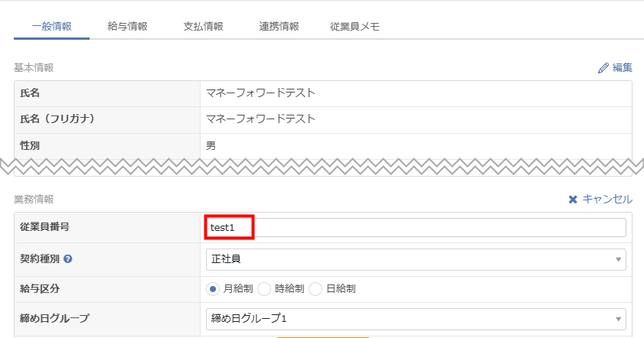Open the 給与情報 tab
This screenshot has height=338, width=644.
[127, 27]
